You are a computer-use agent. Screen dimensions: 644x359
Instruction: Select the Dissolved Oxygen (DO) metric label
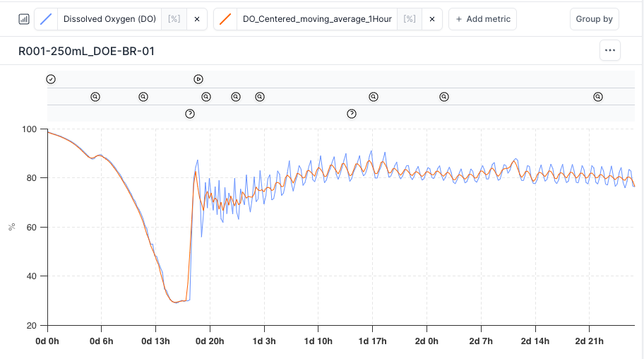click(x=109, y=19)
